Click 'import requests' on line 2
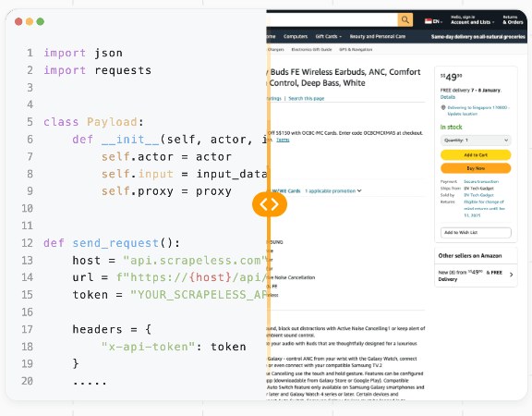The height and width of the screenshot is (416, 532). (x=97, y=70)
